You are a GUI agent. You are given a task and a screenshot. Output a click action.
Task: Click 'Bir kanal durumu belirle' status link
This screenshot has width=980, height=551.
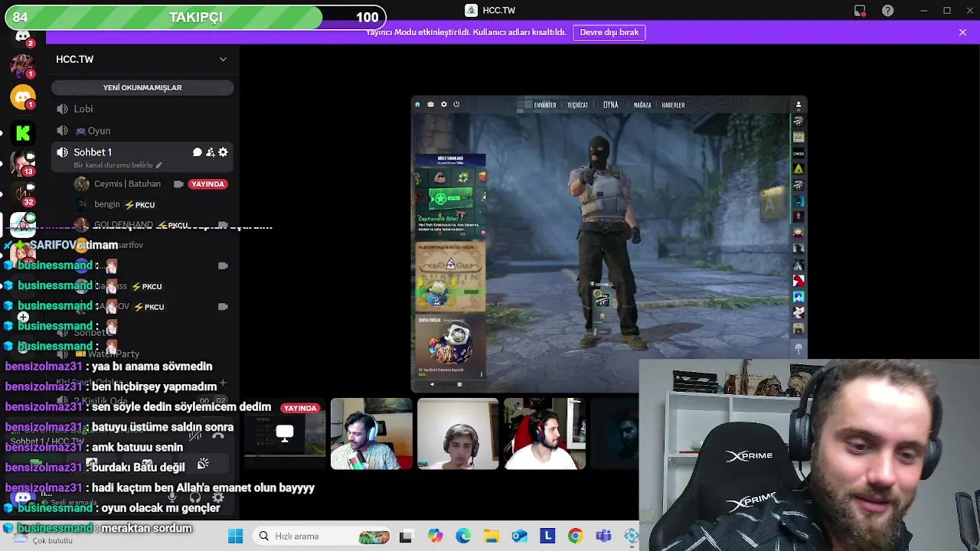(118, 165)
